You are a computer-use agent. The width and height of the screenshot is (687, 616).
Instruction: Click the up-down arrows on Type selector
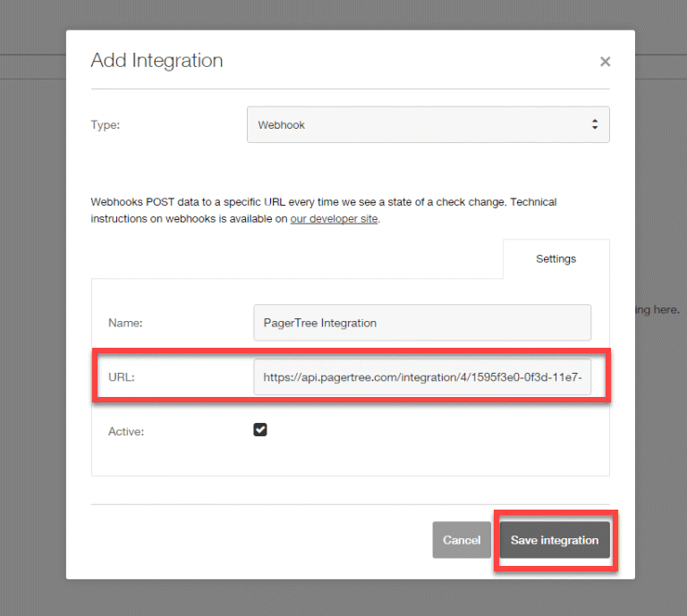(595, 125)
